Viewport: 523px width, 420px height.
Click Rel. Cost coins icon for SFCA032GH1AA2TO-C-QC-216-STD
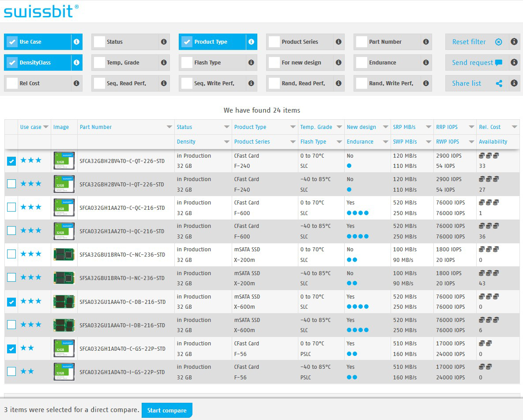pos(489,203)
